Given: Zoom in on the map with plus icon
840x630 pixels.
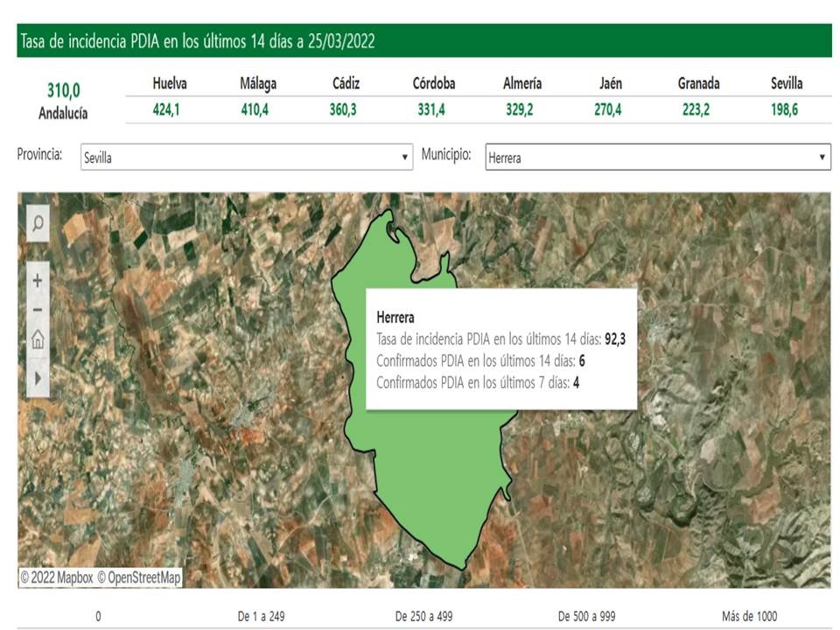Looking at the screenshot, I should coord(36,281).
